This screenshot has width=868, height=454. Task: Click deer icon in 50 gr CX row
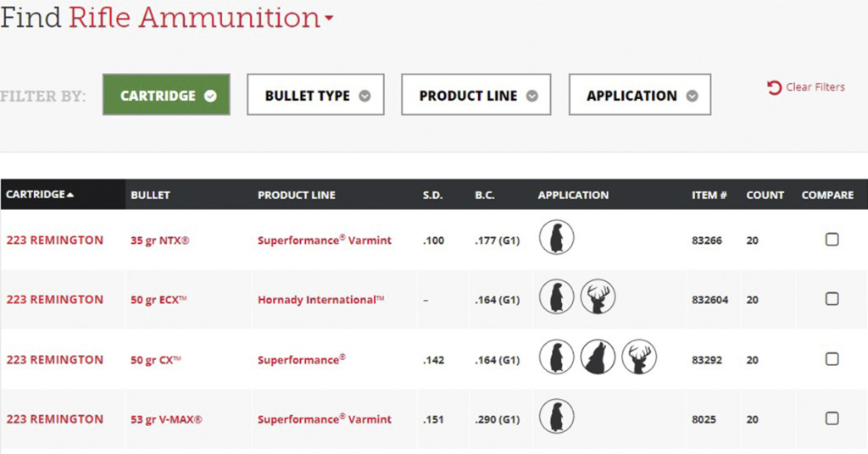[639, 358]
